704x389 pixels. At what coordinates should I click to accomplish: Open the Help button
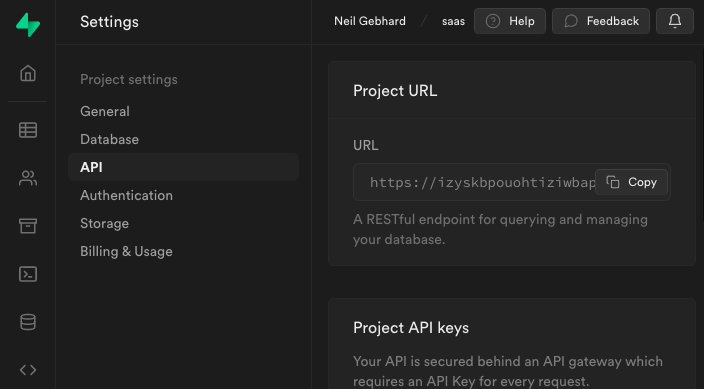click(x=510, y=21)
